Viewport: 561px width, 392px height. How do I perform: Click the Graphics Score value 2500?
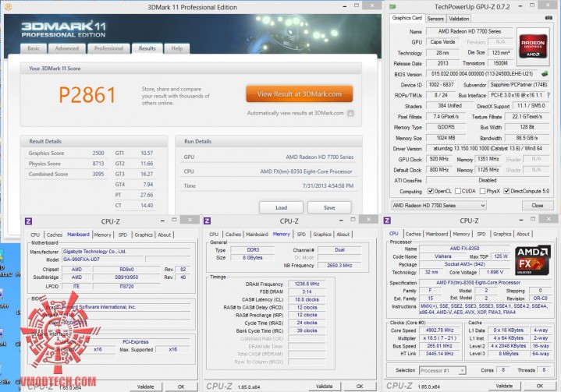pos(98,154)
